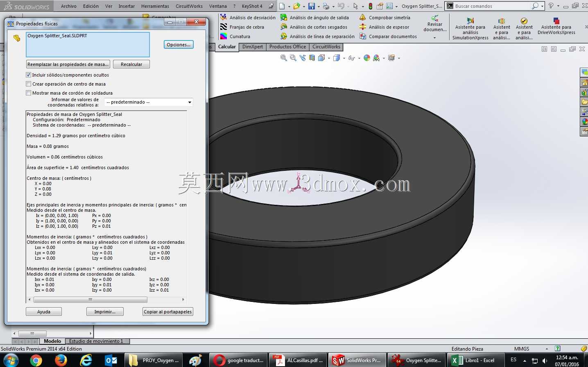This screenshot has height=367, width=588.
Task: Switch to Productos Office tab
Action: pos(287,47)
